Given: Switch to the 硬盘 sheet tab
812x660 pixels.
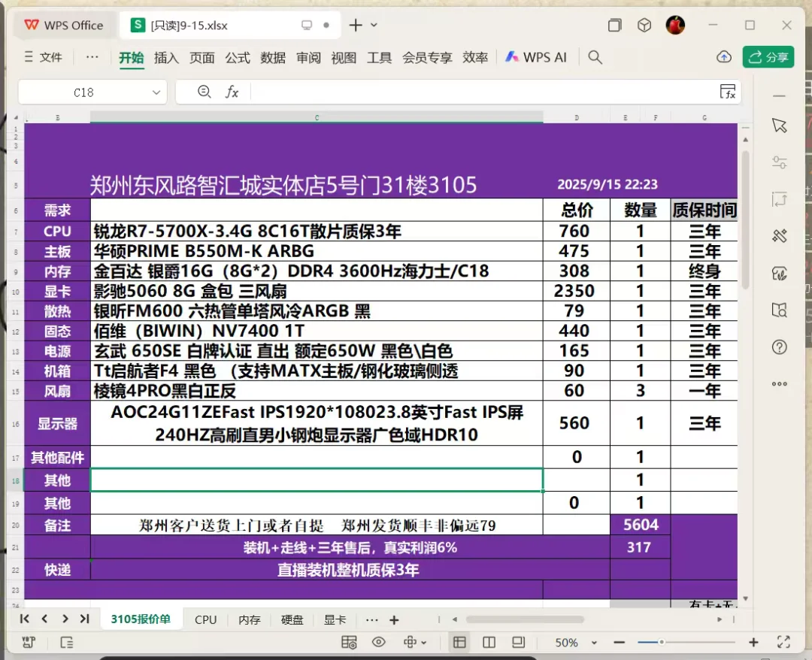Looking at the screenshot, I should [292, 619].
